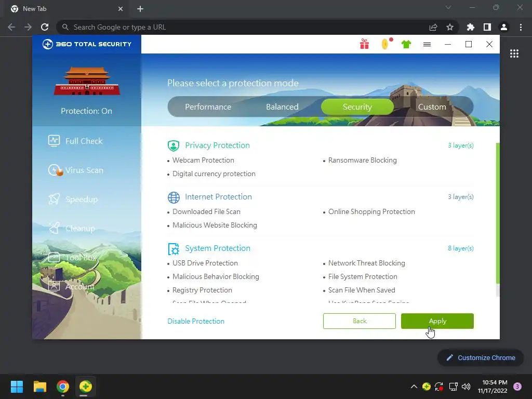Select Security protection mode
The image size is (532, 399).
click(357, 107)
